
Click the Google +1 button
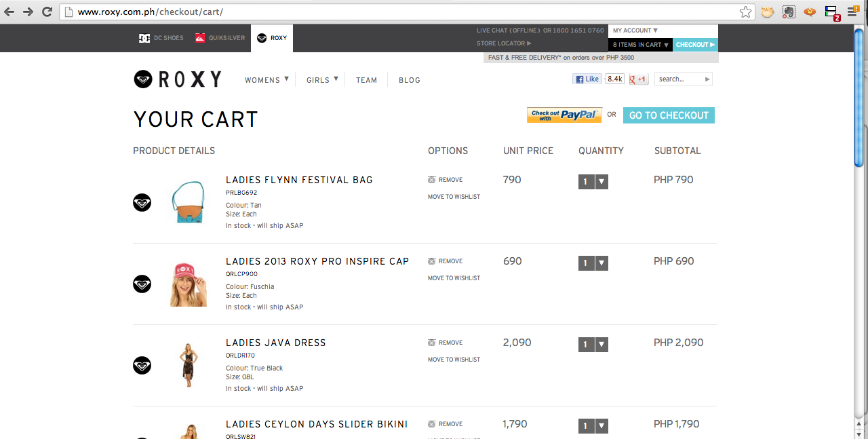tap(639, 79)
